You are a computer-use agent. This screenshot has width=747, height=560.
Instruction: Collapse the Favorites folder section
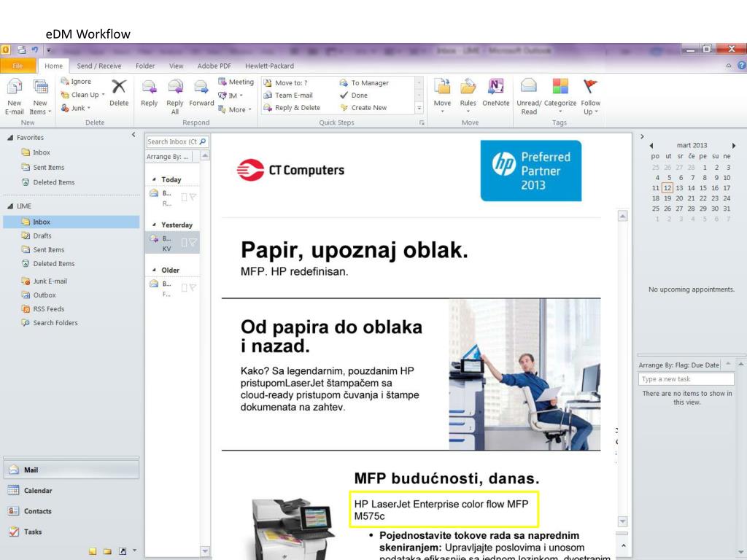click(9, 137)
